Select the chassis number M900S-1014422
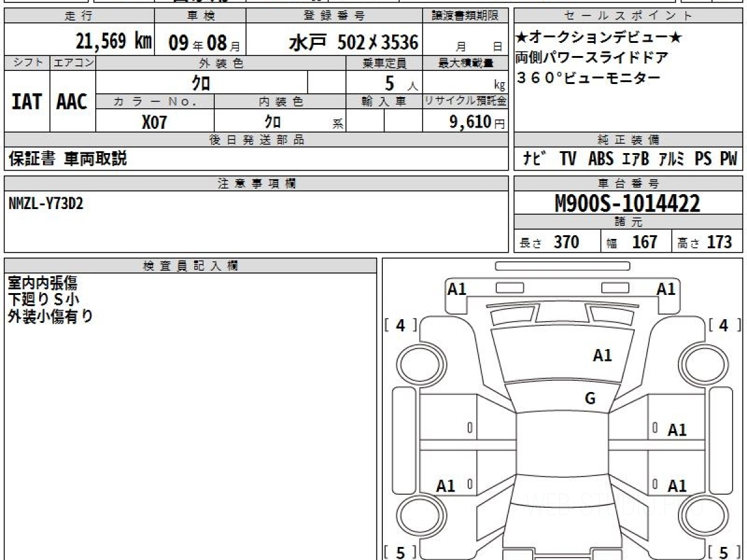Viewport: 747px width, 560px height. [x=627, y=203]
